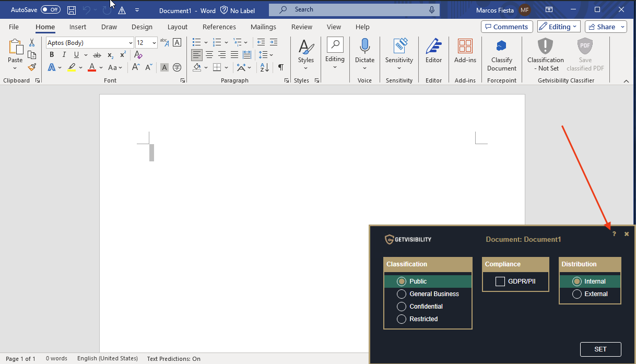Center align the paragraph
The height and width of the screenshot is (364, 636).
(x=209, y=55)
